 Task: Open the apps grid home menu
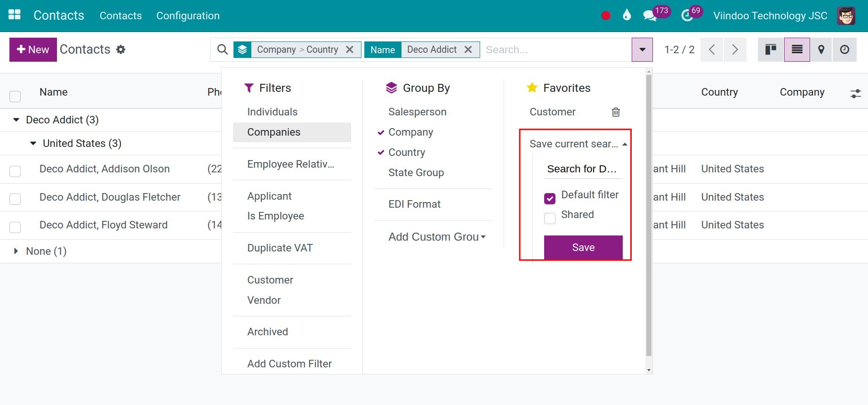pos(15,15)
